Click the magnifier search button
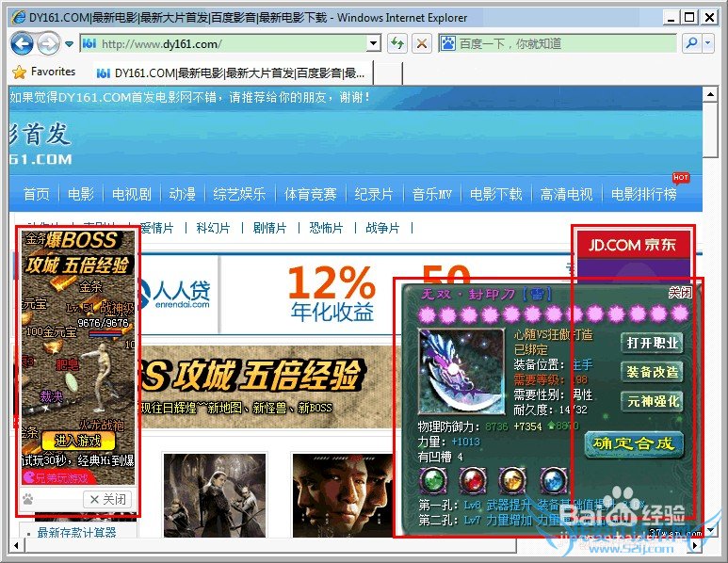The height and width of the screenshot is (563, 728). 691,43
